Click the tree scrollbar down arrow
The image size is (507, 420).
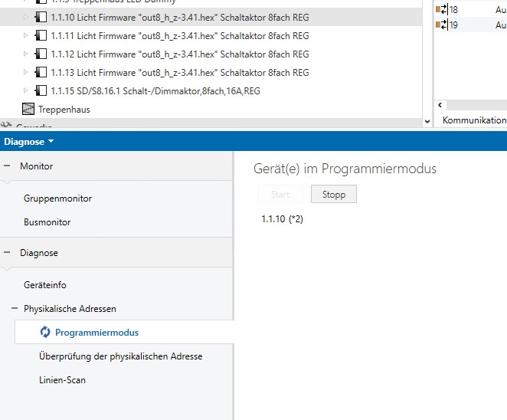click(x=427, y=121)
